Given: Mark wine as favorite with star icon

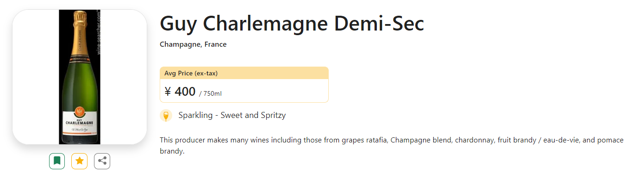Looking at the screenshot, I should point(80,161).
